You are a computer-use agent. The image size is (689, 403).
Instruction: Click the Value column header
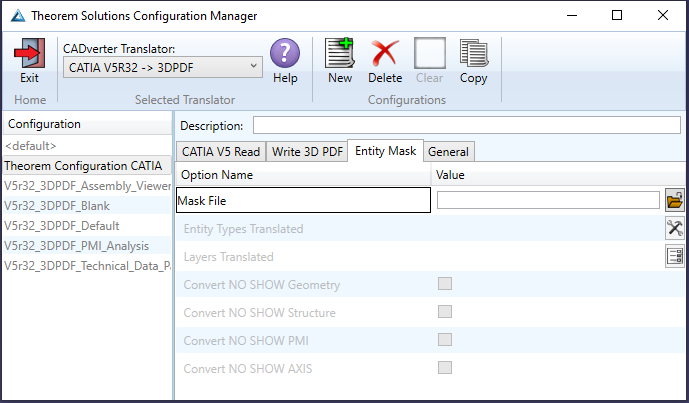pyautogui.click(x=558, y=175)
